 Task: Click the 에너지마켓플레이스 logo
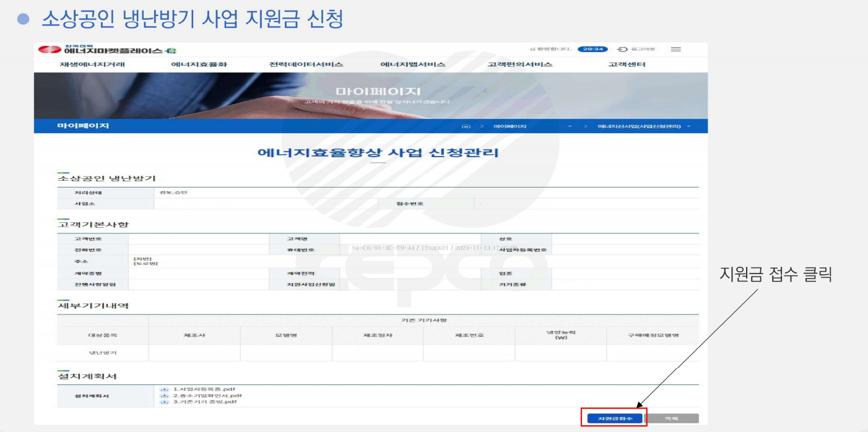click(x=107, y=50)
